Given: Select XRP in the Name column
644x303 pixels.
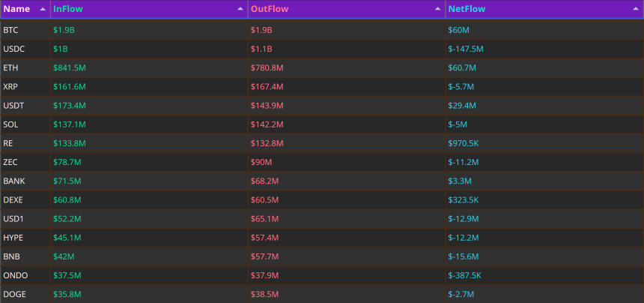Looking at the screenshot, I should tap(10, 87).
